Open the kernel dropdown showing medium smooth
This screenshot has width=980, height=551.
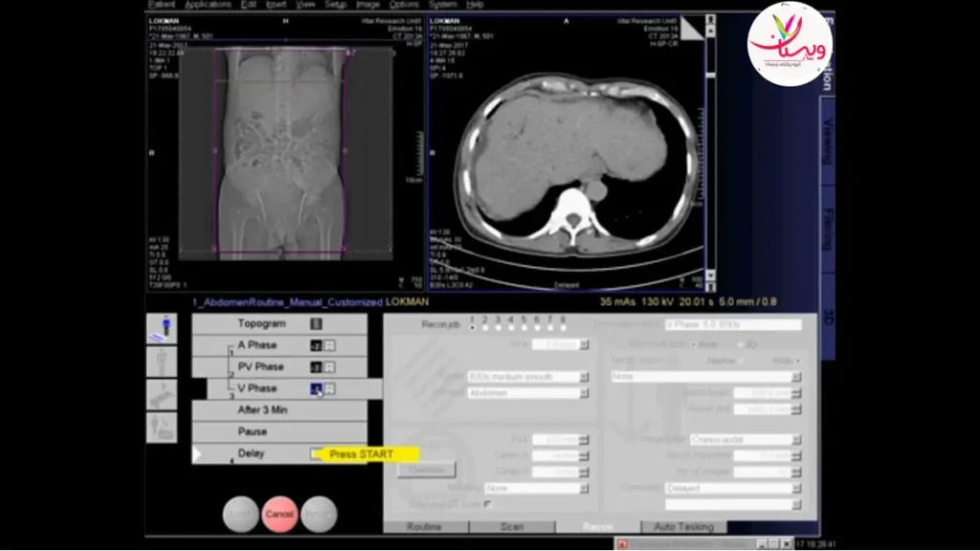coord(584,377)
